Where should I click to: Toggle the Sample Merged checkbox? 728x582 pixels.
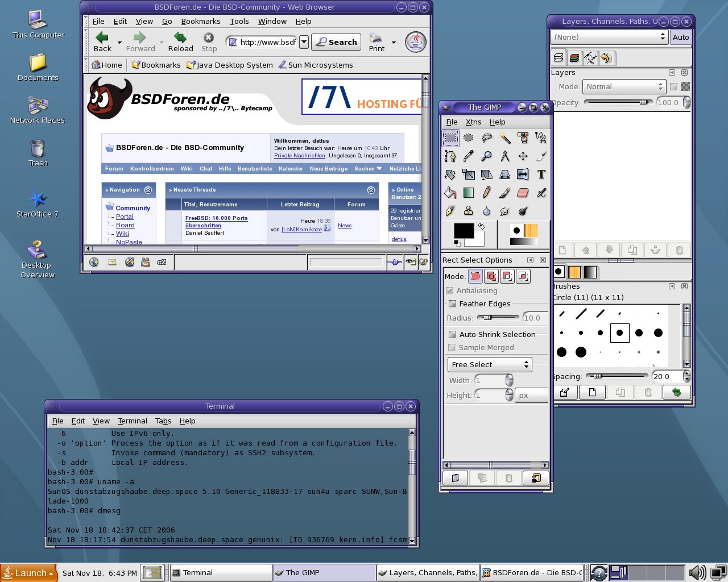(452, 347)
